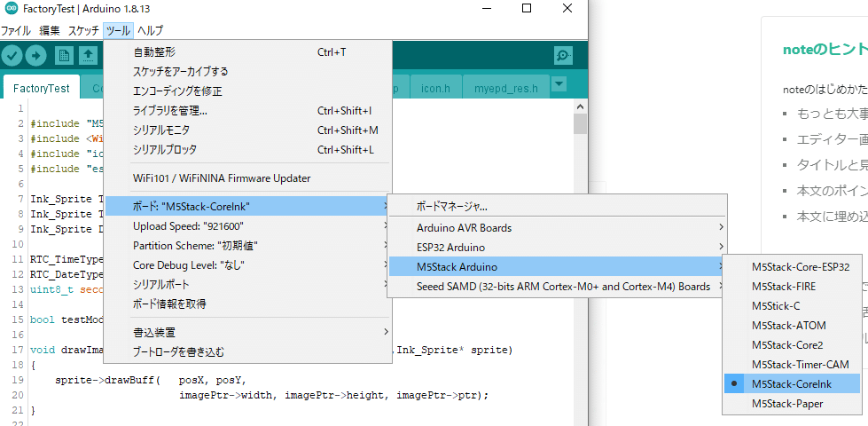Select the M5Stack-Paper board
The height and width of the screenshot is (426, 868).
pos(792,403)
